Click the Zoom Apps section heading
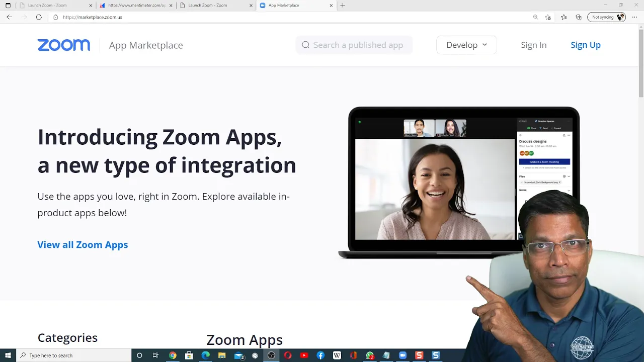The height and width of the screenshot is (362, 644). pos(245,340)
